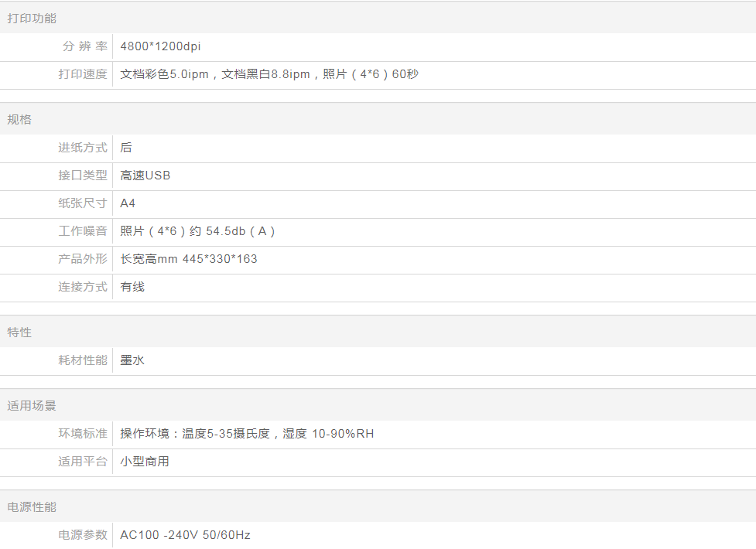
Task: Select the 进纸方式 row label
Action: pos(83,148)
